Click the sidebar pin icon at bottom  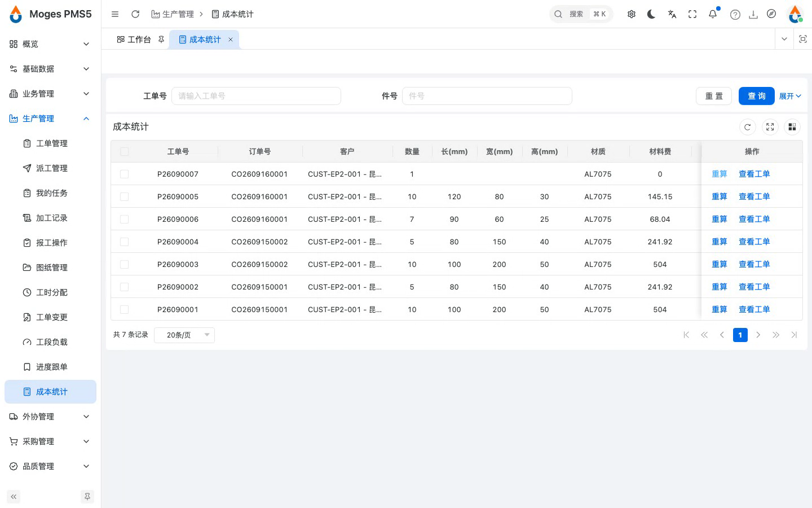(x=87, y=497)
